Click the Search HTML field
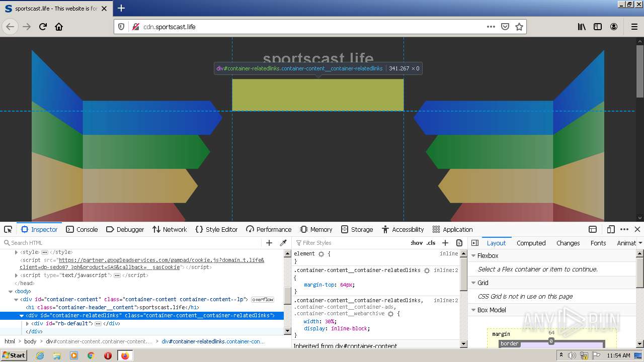The width and height of the screenshot is (644, 362). coord(133,243)
